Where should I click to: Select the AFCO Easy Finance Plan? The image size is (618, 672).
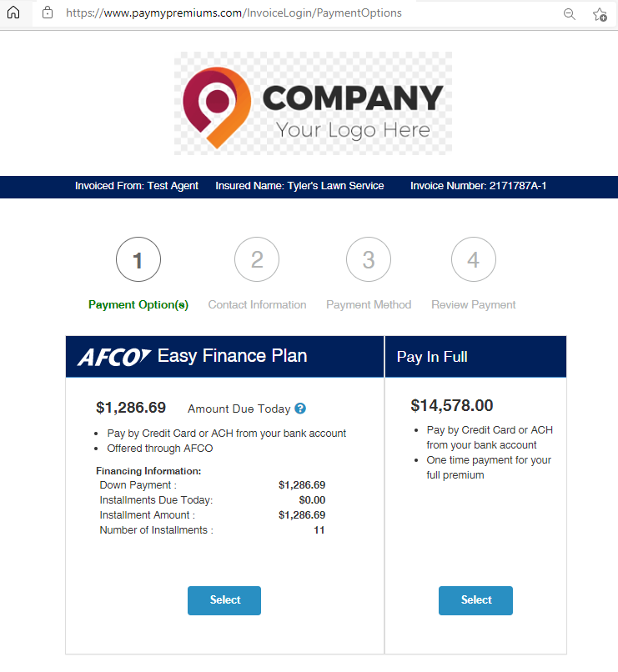[x=224, y=600]
